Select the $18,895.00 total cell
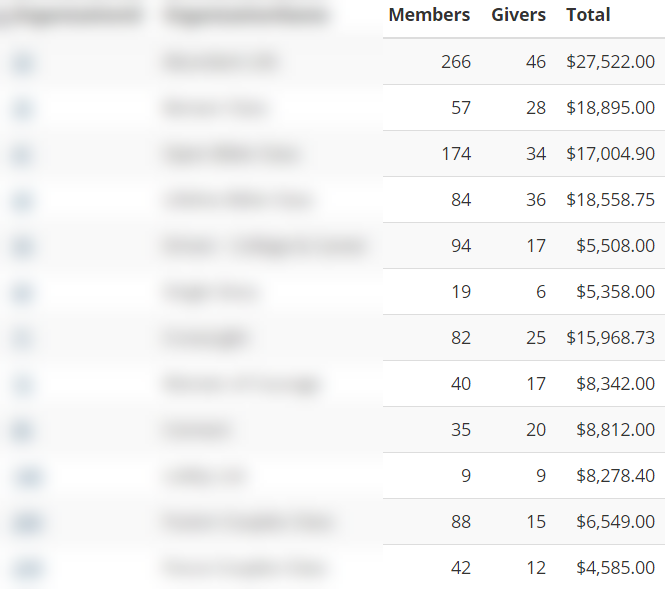Image resolution: width=670 pixels, height=589 pixels. [610, 108]
